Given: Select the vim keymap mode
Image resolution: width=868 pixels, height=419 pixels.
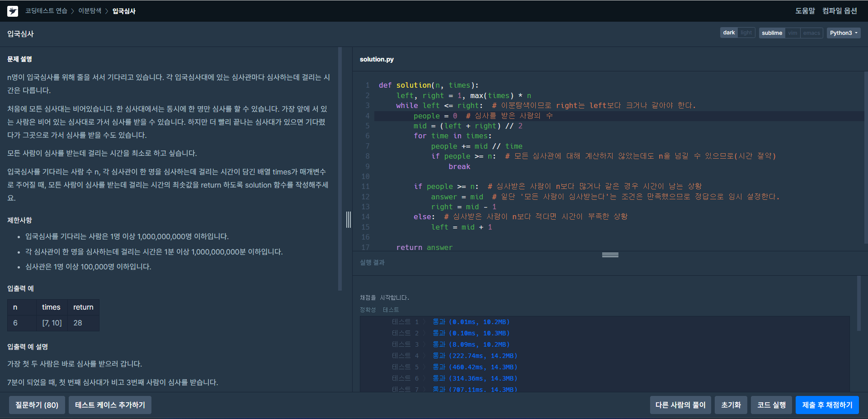Looking at the screenshot, I should 793,33.
